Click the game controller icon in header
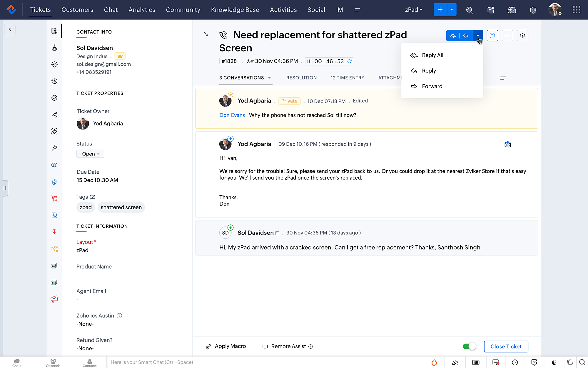The width and height of the screenshot is (588, 368). [x=512, y=10]
